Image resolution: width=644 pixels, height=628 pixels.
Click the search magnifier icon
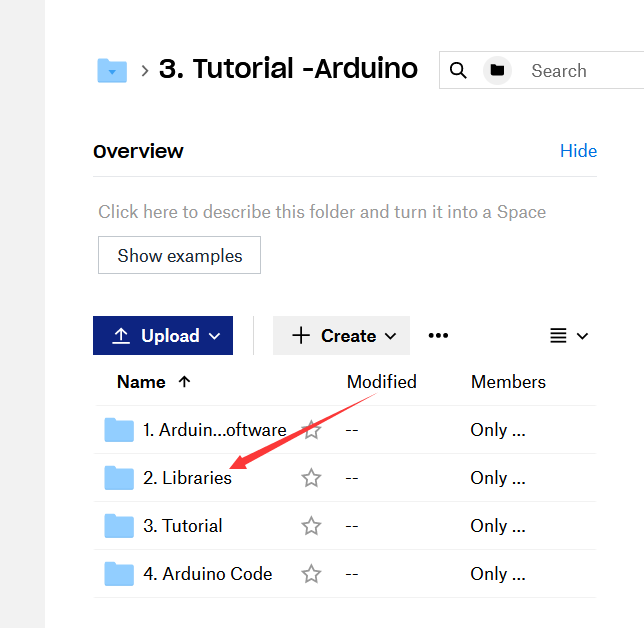[x=458, y=71]
